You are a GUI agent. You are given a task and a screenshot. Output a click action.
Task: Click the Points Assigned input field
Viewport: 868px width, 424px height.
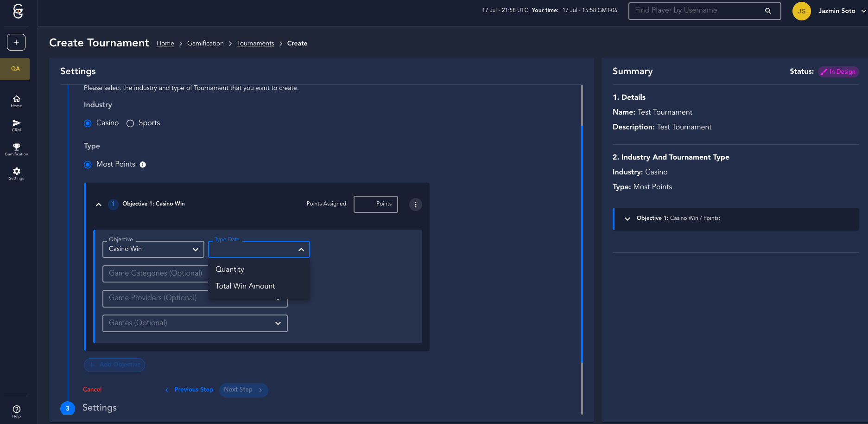point(375,204)
